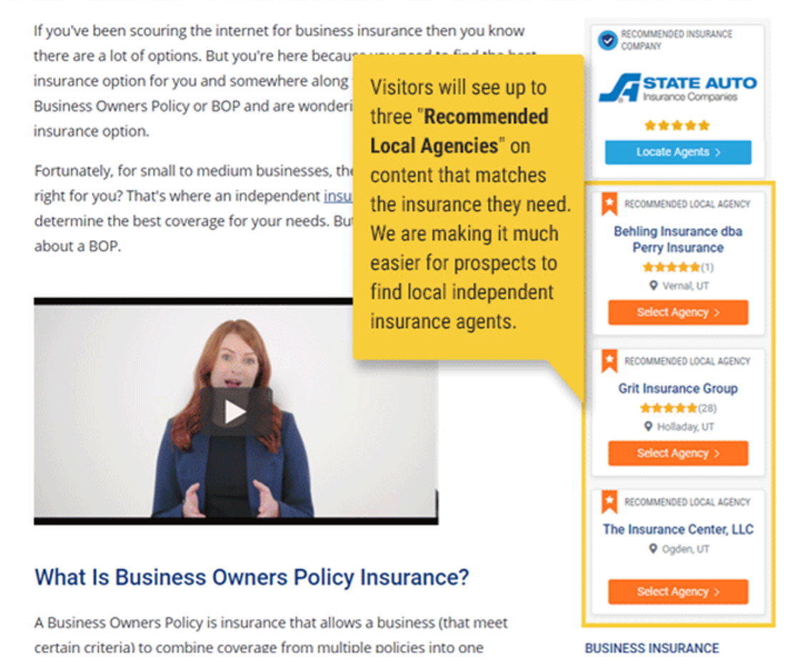
Task: Click the blue verified checkmark badge icon
Action: click(x=608, y=39)
